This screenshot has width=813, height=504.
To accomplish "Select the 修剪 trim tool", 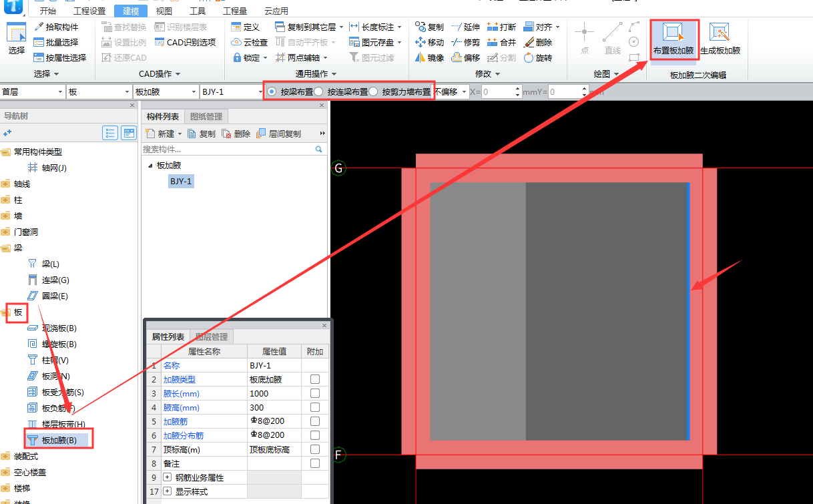I will (x=465, y=42).
